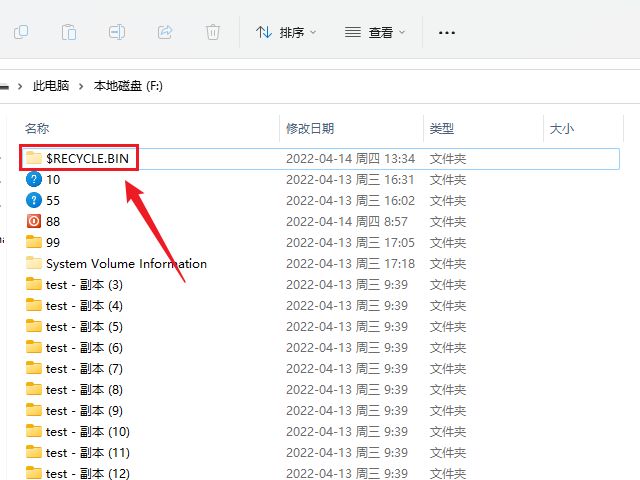Click 此电脑 in the address path

point(51,86)
